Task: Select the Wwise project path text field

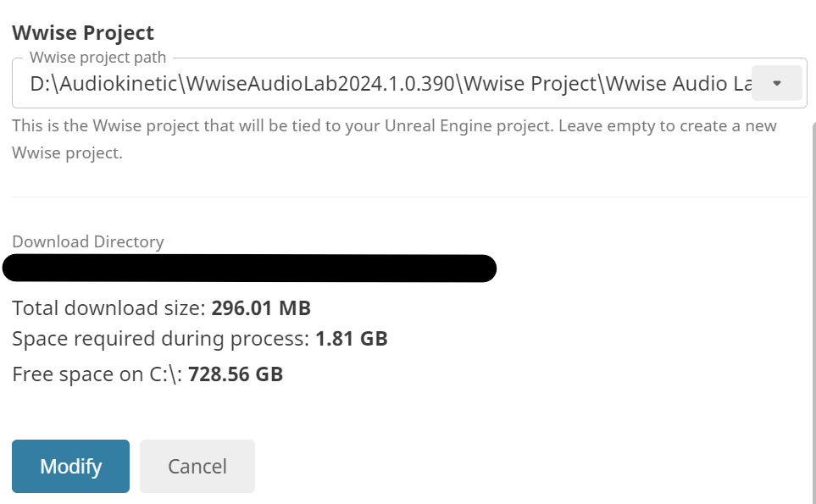Action: 381,82
